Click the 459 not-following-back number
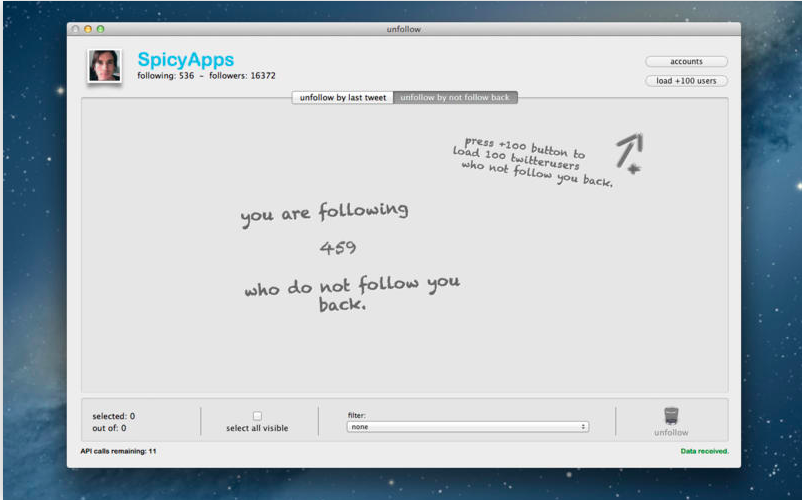 (x=338, y=248)
